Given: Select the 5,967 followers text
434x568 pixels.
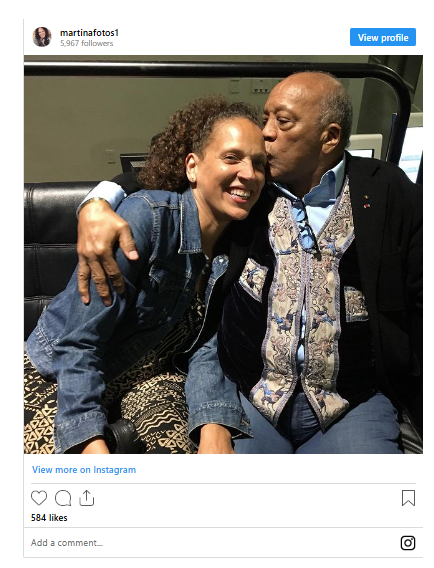Looking at the screenshot, I should pyautogui.click(x=87, y=43).
